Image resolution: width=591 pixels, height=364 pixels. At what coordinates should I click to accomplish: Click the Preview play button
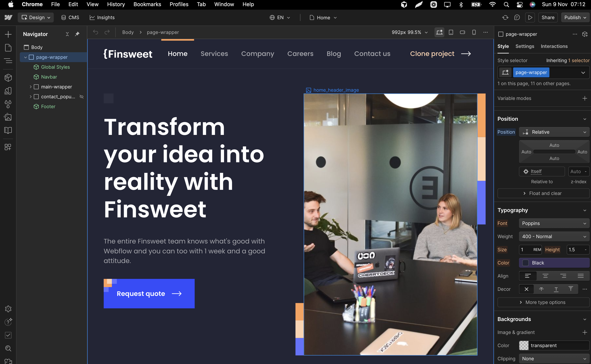(x=530, y=17)
